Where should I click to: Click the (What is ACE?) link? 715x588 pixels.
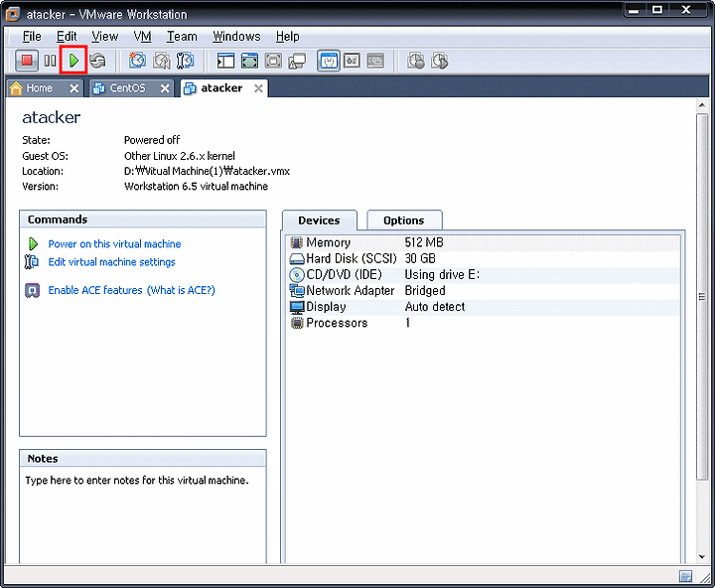coord(181,290)
